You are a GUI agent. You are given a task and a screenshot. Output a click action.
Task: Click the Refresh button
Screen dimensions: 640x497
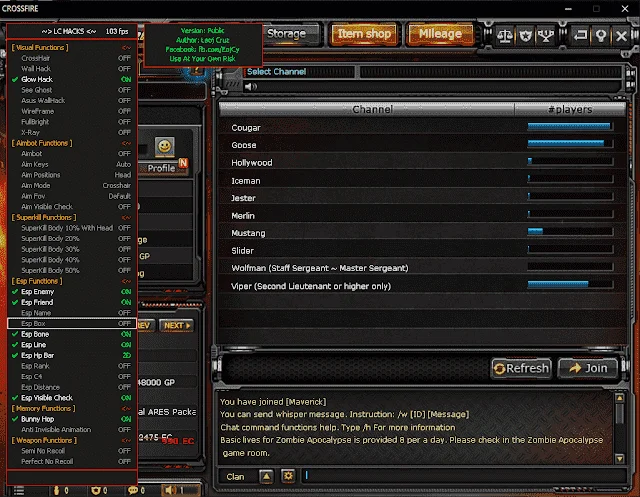(x=521, y=368)
